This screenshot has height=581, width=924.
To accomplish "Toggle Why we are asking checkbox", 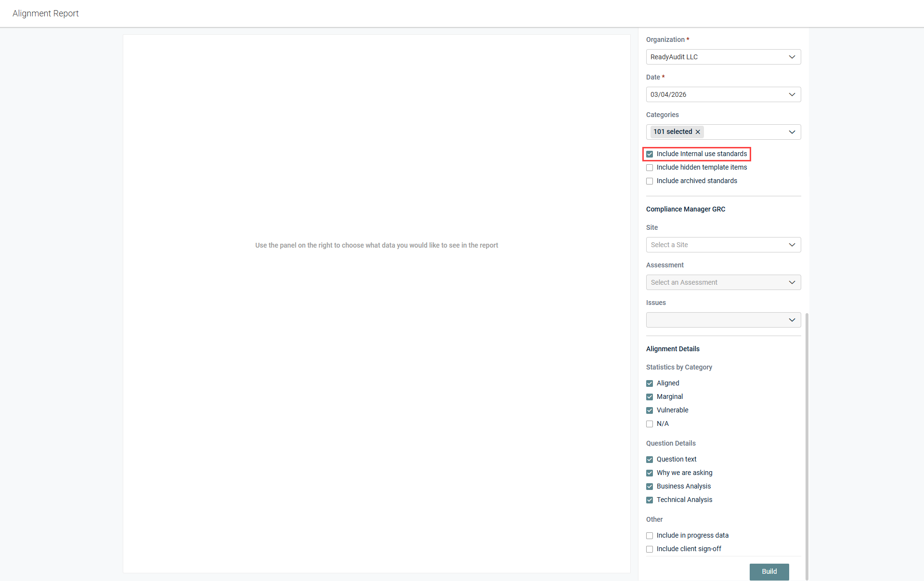I will (650, 473).
